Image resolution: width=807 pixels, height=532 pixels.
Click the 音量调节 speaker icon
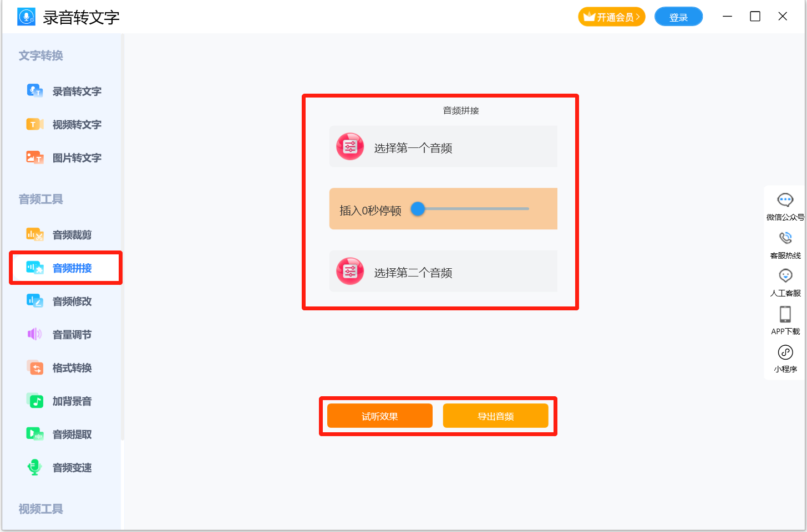click(35, 334)
